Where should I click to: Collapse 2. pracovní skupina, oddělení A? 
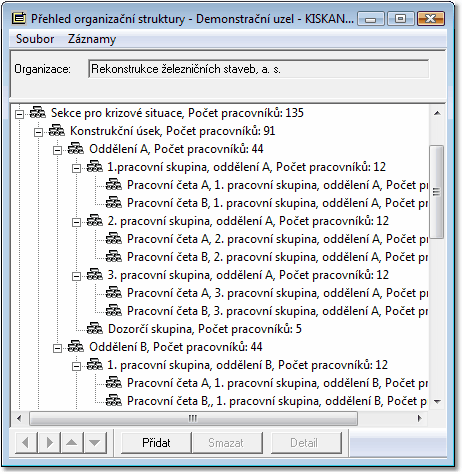coord(77,222)
